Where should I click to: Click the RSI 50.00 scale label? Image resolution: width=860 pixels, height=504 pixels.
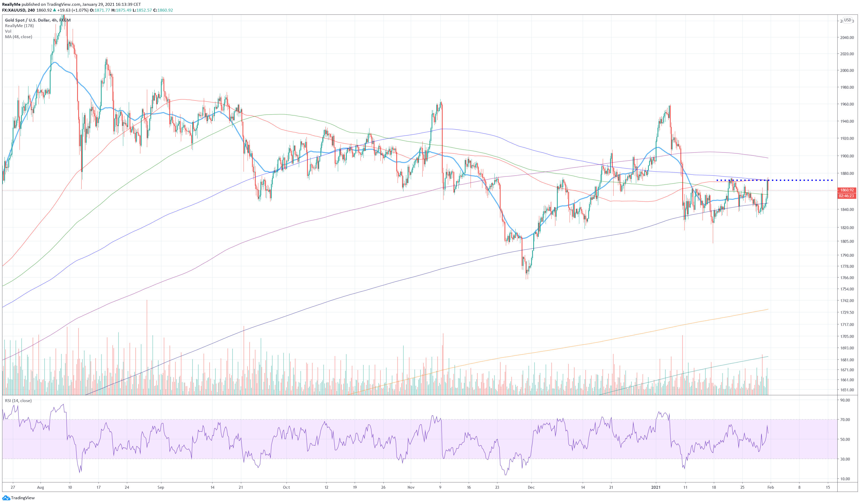pyautogui.click(x=845, y=439)
